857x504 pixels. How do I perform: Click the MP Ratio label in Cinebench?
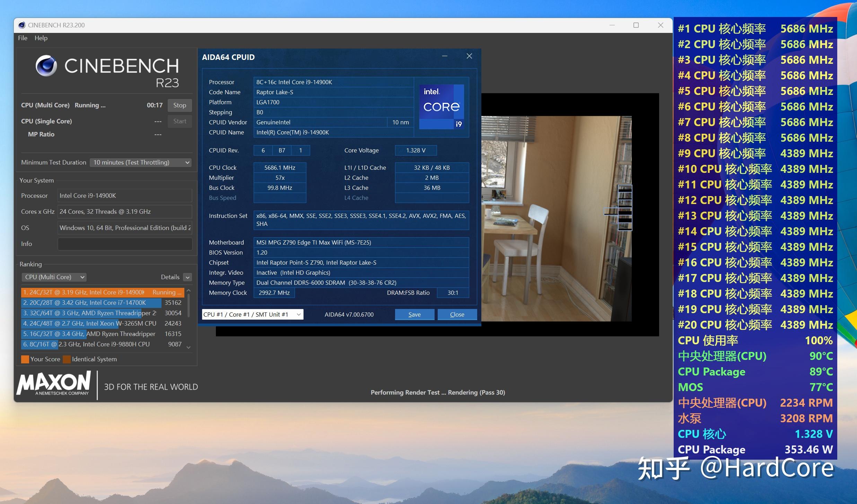click(41, 134)
